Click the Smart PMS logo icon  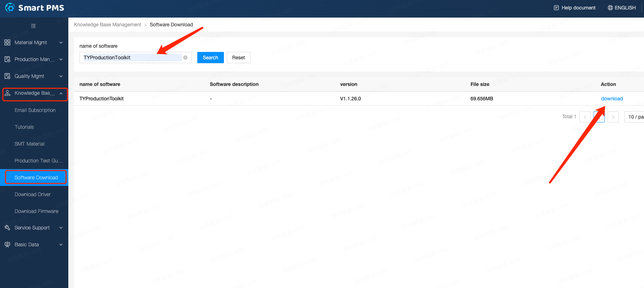[10, 8]
